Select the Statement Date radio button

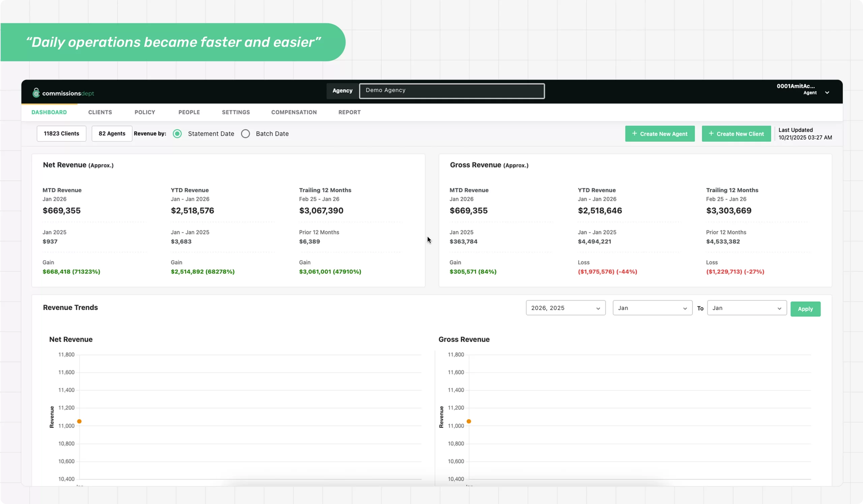point(177,134)
